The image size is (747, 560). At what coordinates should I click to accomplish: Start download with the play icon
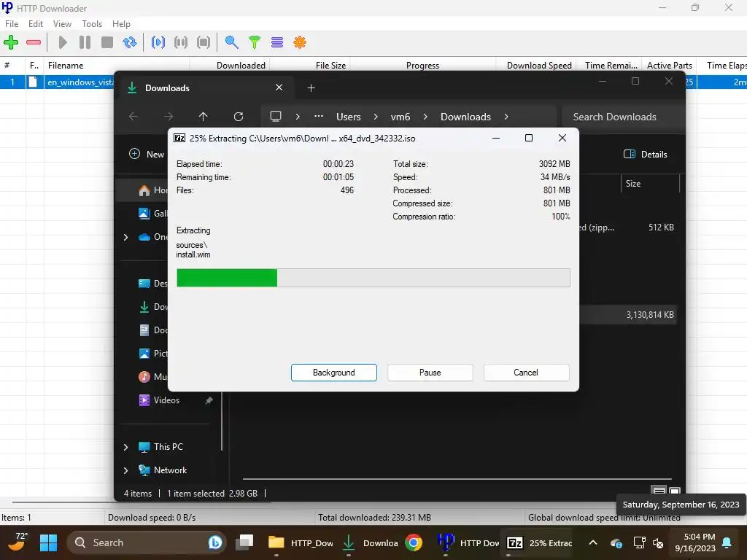[63, 42]
